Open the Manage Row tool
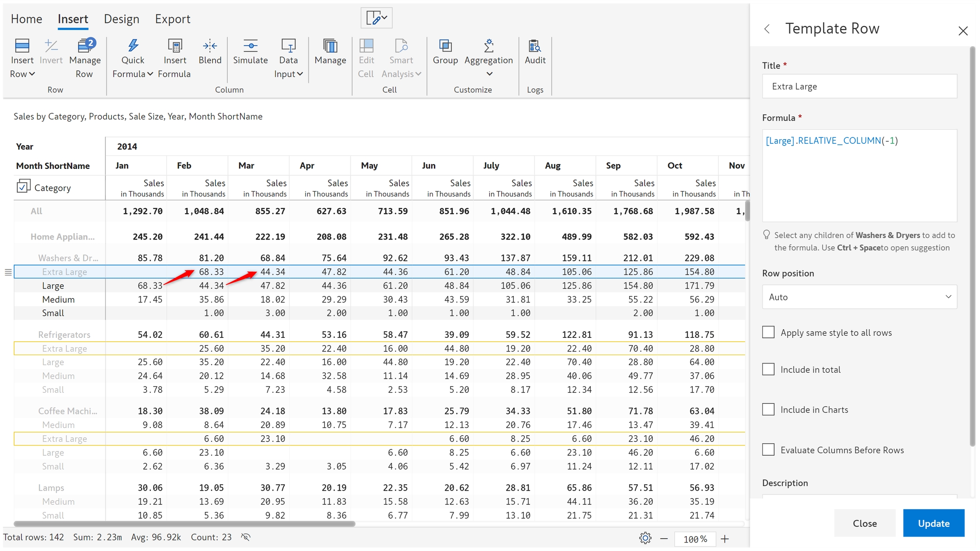The image size is (980, 551). pos(85,46)
